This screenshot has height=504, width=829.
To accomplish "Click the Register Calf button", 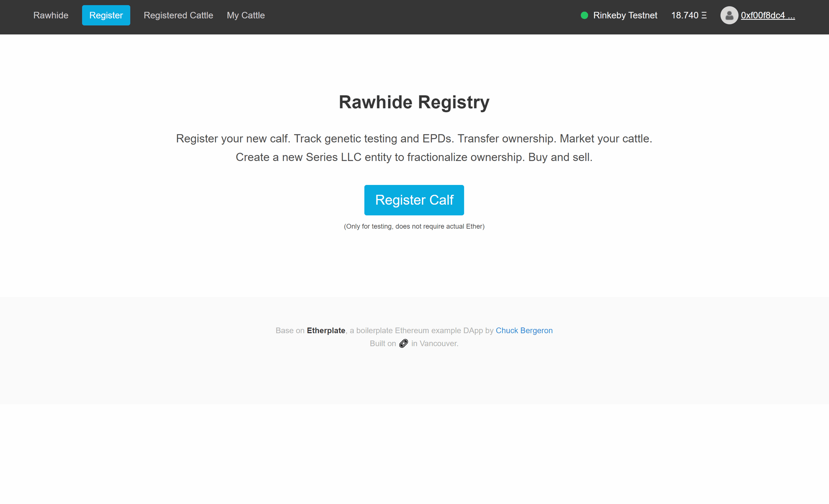I will pos(414,200).
